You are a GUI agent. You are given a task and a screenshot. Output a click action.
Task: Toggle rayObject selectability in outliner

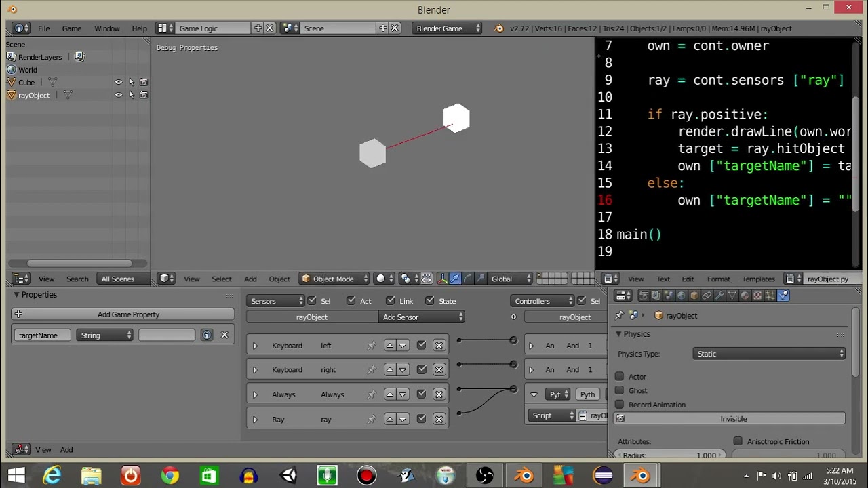tap(132, 95)
